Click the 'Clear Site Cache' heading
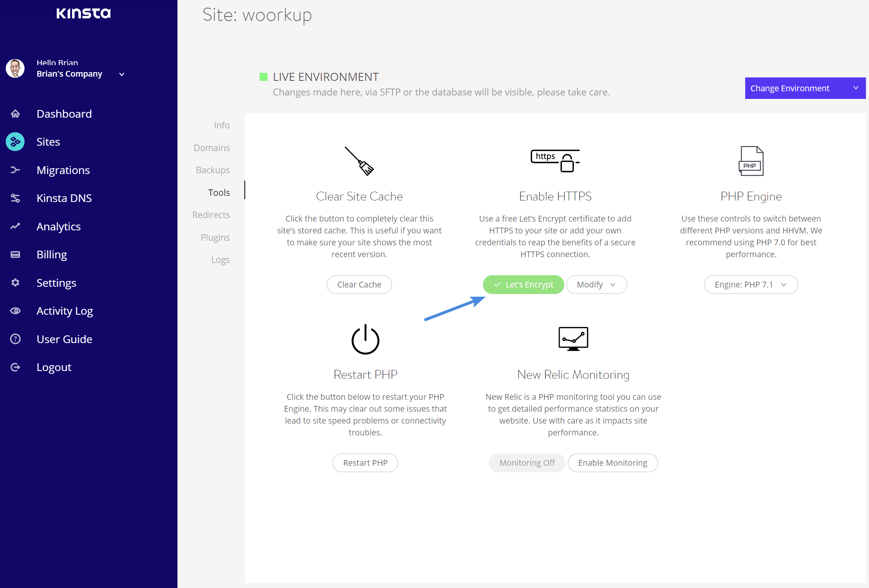 tap(359, 196)
